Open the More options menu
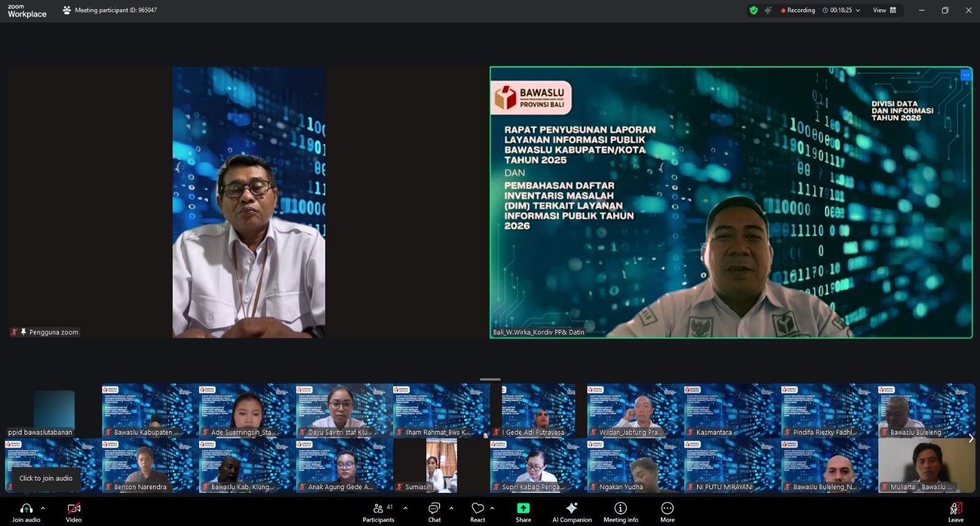Screen dimensions: 980x526 coord(667,513)
